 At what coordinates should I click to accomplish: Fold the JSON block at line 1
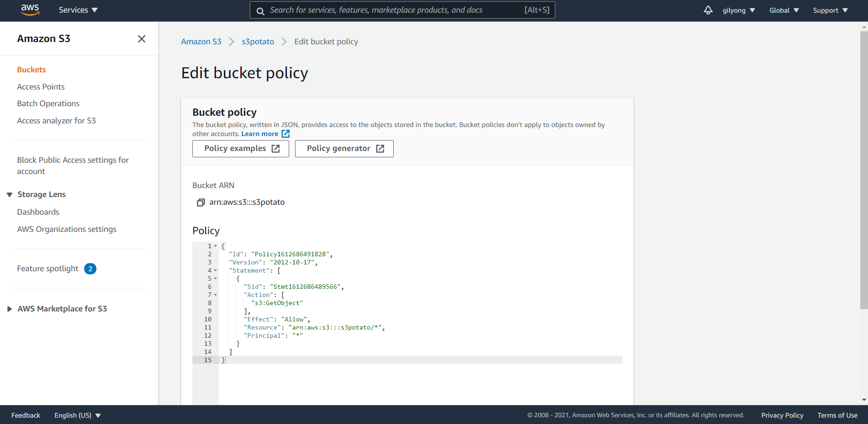[x=215, y=246]
